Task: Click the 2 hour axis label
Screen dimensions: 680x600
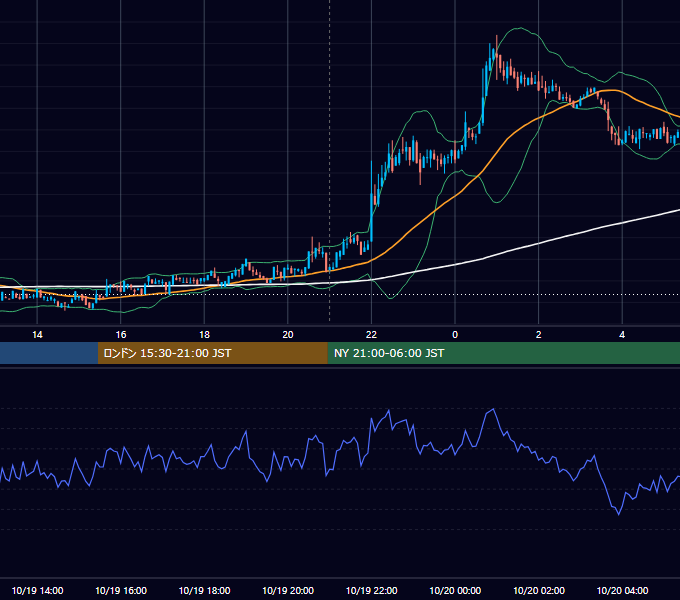Action: (539, 335)
